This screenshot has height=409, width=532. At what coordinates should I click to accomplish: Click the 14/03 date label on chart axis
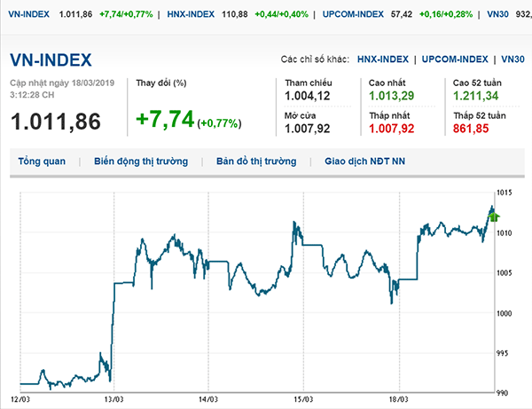pyautogui.click(x=208, y=399)
